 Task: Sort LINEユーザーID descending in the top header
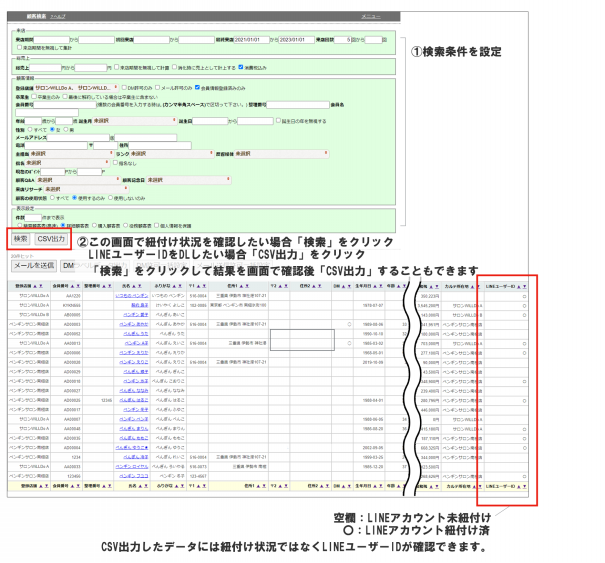click(524, 287)
